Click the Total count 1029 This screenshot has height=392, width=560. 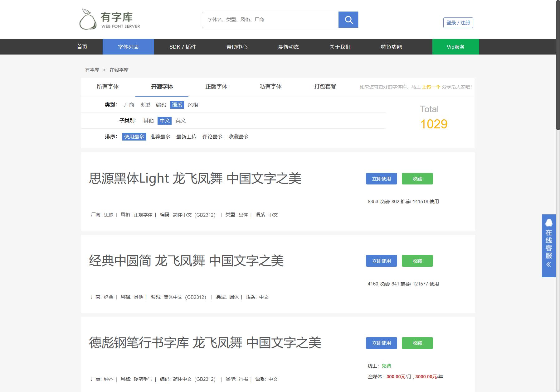tap(434, 124)
